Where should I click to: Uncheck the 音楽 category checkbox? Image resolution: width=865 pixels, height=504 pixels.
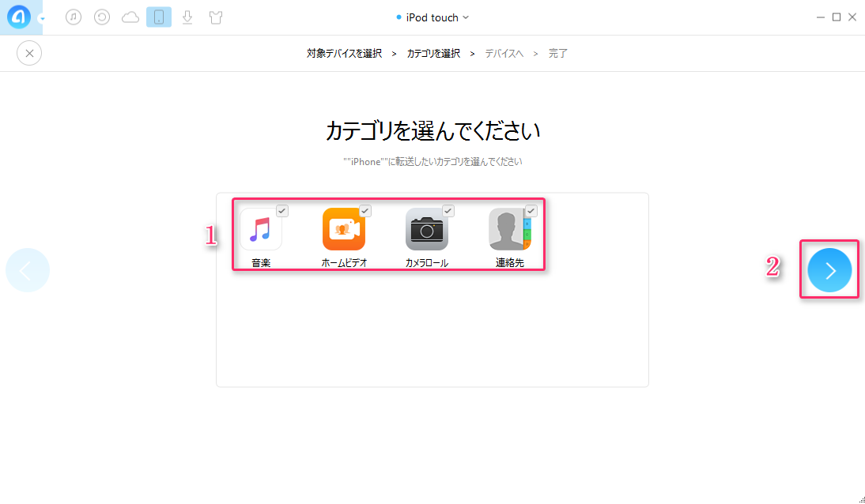pyautogui.click(x=282, y=211)
